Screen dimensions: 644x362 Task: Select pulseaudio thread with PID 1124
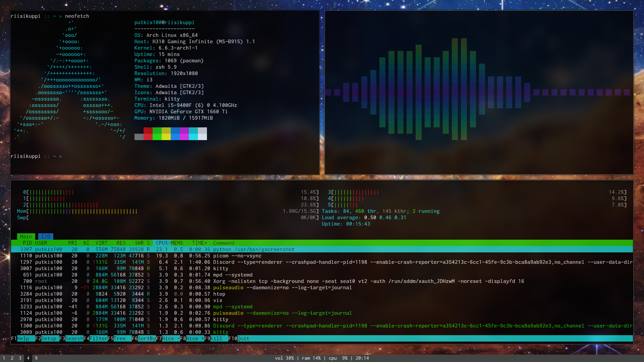click(322, 313)
